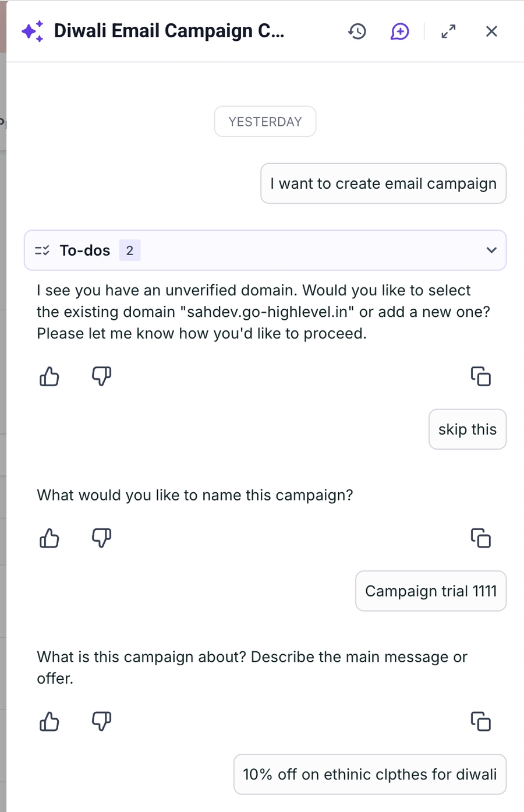
Task: Expand the To-dos chevron
Action: coord(491,250)
